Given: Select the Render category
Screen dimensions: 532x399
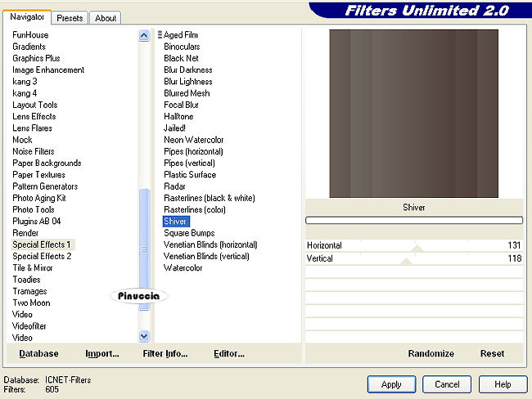Looking at the screenshot, I should point(25,233).
